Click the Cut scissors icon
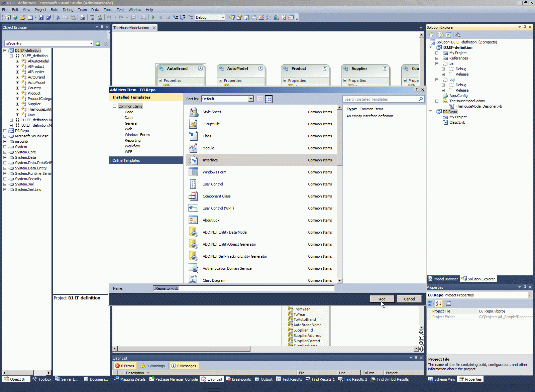Viewport: 535px width, 392px height. point(58,17)
